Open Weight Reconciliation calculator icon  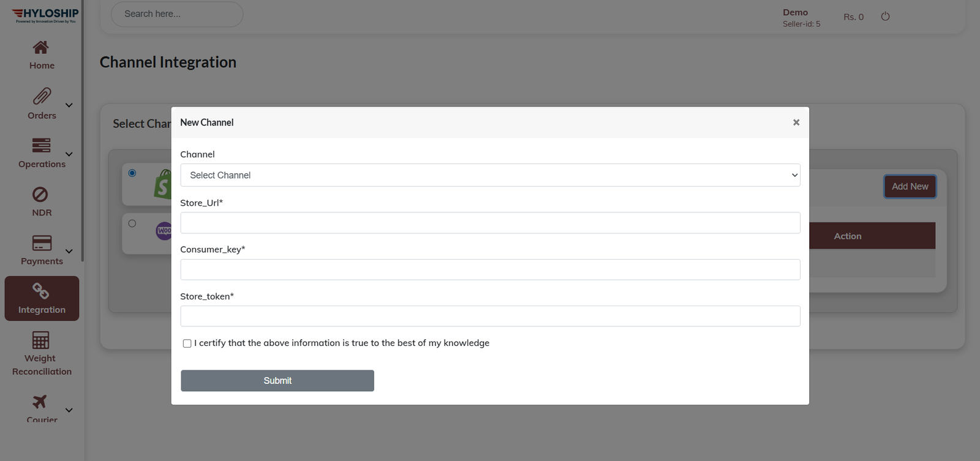[41, 340]
